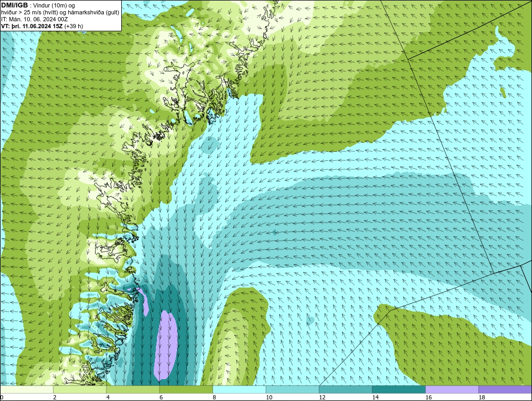
Task: Click the legend scale label 0
Action: 2,397
